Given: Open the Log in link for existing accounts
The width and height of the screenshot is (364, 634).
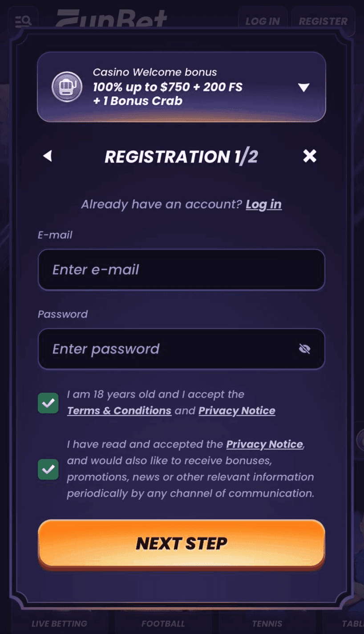Looking at the screenshot, I should [263, 204].
